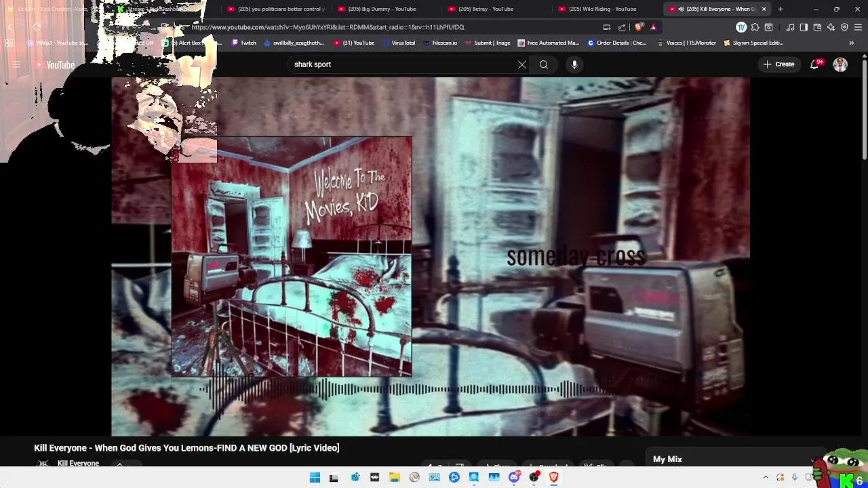Viewport: 868px width, 488px height.
Task: Click the cast/screen icon in address bar
Action: [606, 27]
